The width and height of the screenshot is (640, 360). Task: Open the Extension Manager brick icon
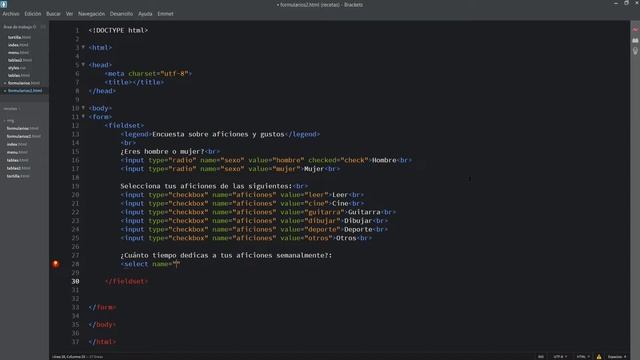click(x=635, y=40)
